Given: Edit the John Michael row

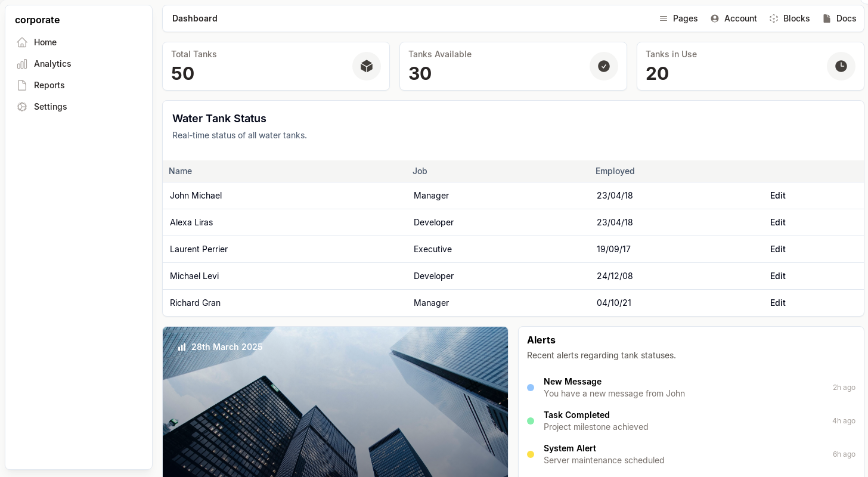Looking at the screenshot, I should point(777,196).
